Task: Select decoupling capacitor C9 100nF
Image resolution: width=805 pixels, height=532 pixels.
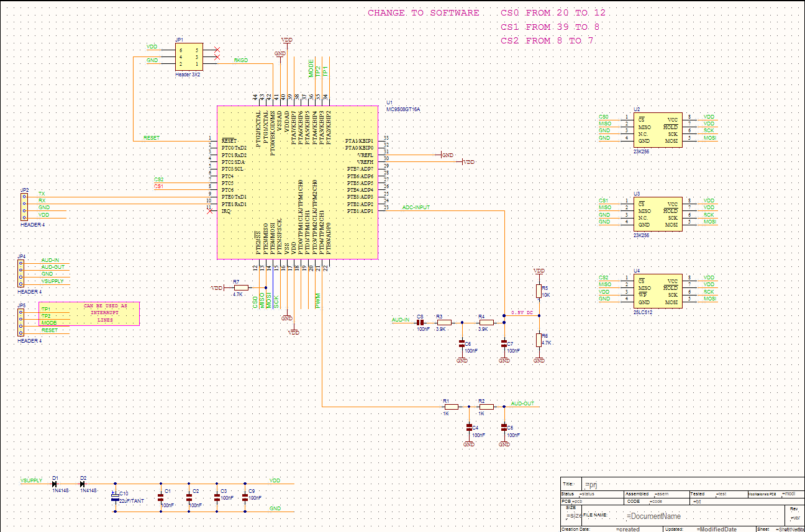Action: pos(244,497)
